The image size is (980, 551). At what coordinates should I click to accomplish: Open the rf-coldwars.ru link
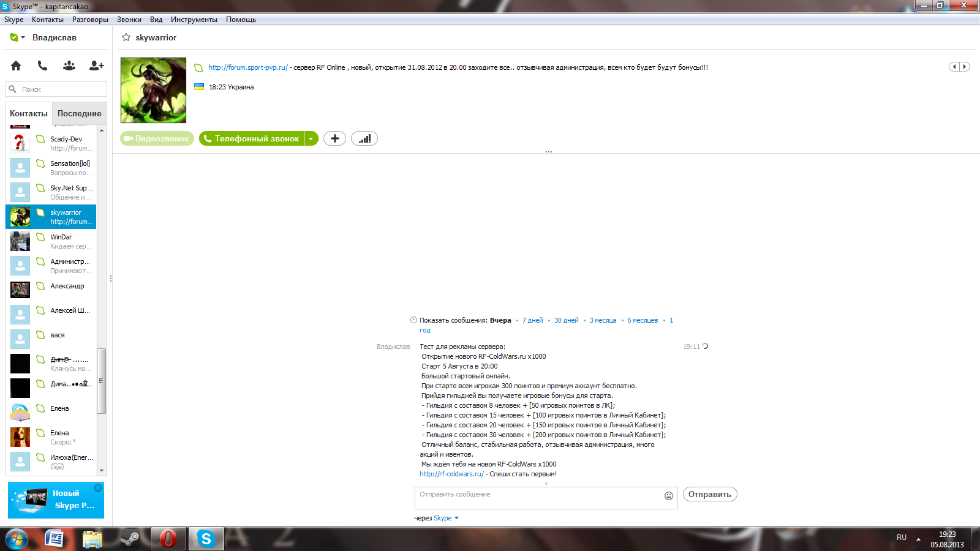451,474
